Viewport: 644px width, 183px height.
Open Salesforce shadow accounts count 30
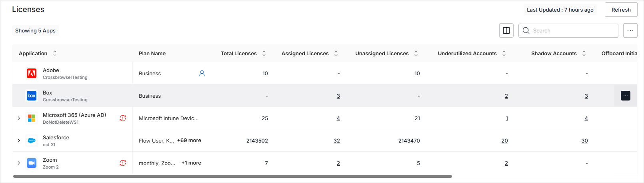point(585,141)
